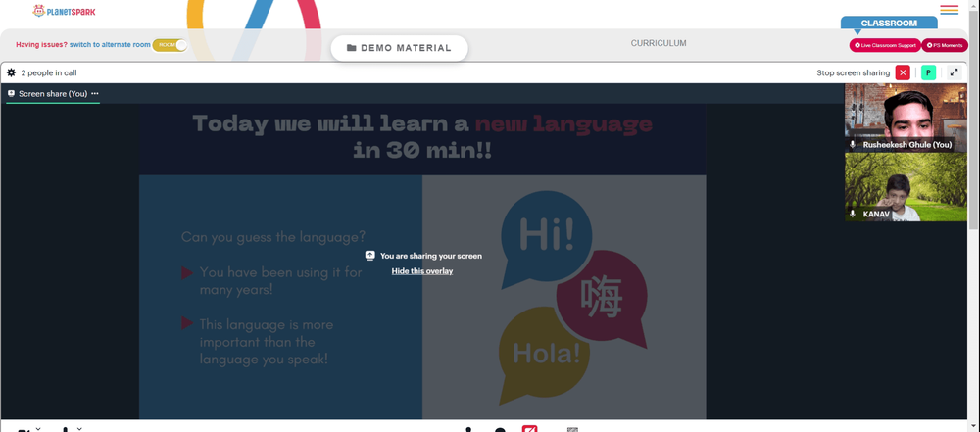Click 'Stop screen sharing' text
Screen dimensions: 980x432
[x=854, y=73]
